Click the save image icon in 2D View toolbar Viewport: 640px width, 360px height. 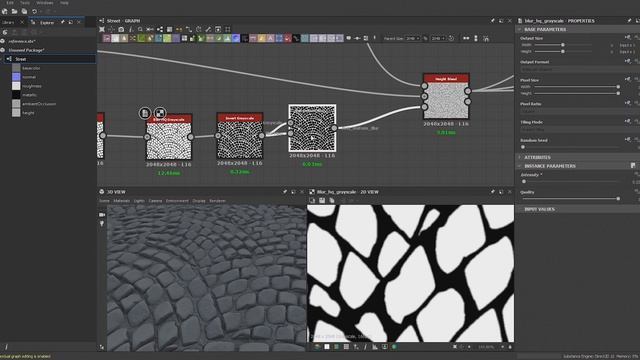pos(322,200)
